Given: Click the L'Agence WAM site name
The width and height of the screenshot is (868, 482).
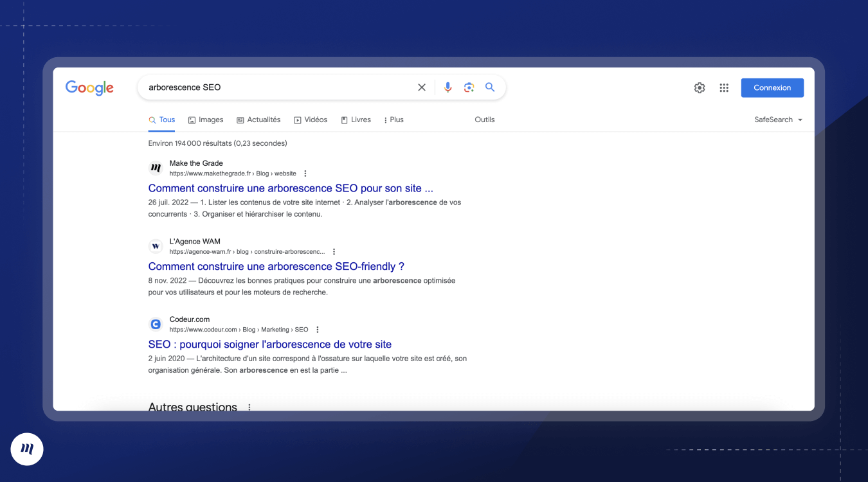Looking at the screenshot, I should [195, 242].
